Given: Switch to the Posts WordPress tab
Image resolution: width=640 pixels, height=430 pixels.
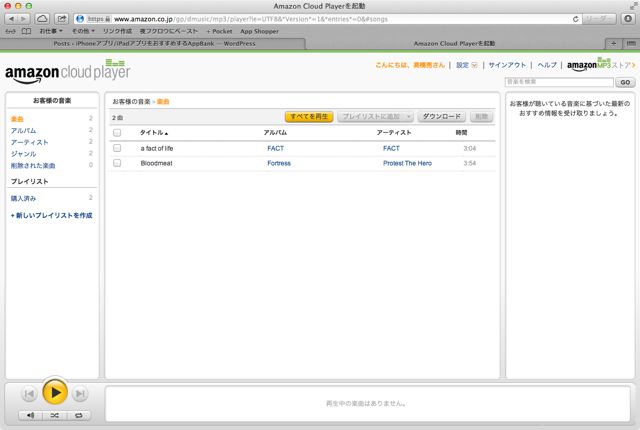Looking at the screenshot, I should 154,43.
